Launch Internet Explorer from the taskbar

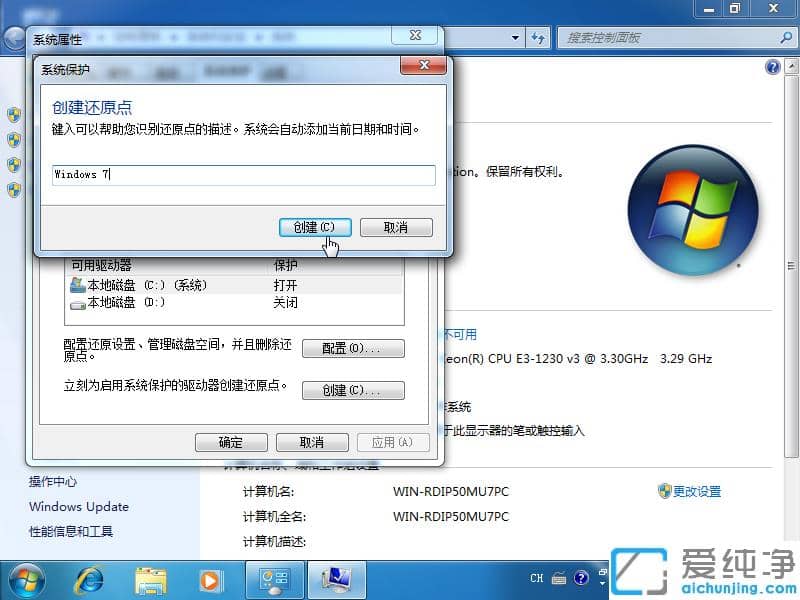(x=90, y=580)
